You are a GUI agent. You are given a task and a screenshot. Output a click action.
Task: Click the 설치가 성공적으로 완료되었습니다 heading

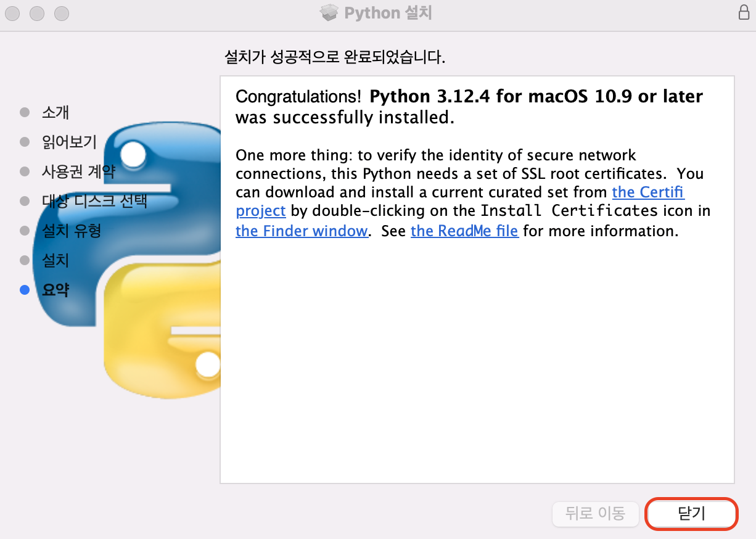[335, 58]
